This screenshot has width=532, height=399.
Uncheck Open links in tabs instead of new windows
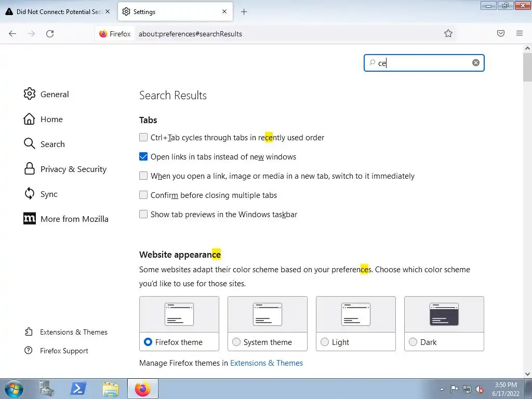tap(143, 156)
